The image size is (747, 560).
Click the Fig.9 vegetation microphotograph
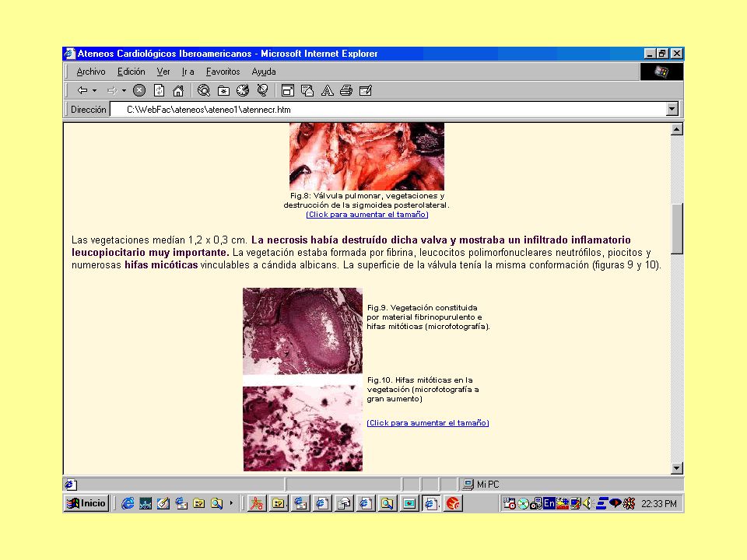pyautogui.click(x=303, y=331)
